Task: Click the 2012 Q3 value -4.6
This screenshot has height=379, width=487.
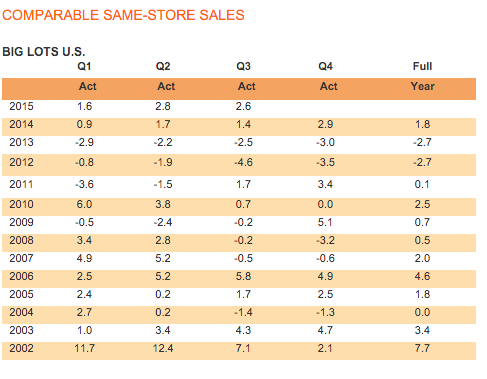Action: coord(243,162)
